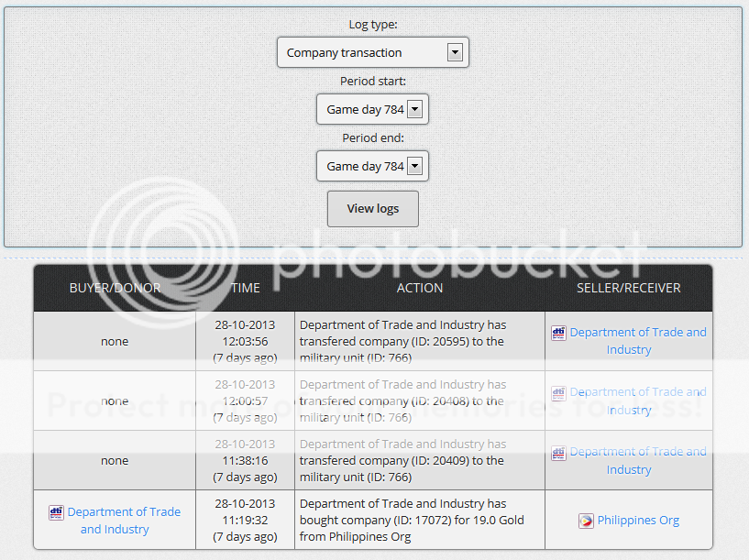The width and height of the screenshot is (749, 560).
Task: Click DTI icon in company 20409 row
Action: click(558, 453)
